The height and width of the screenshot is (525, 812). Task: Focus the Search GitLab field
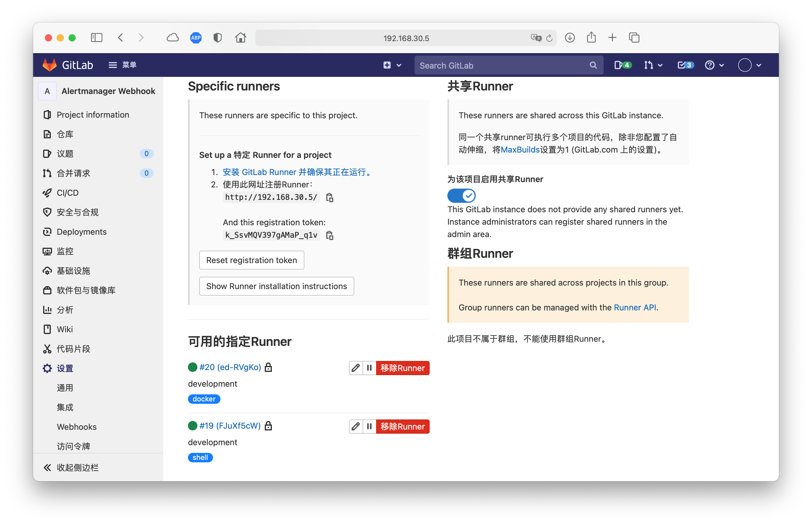[x=501, y=65]
